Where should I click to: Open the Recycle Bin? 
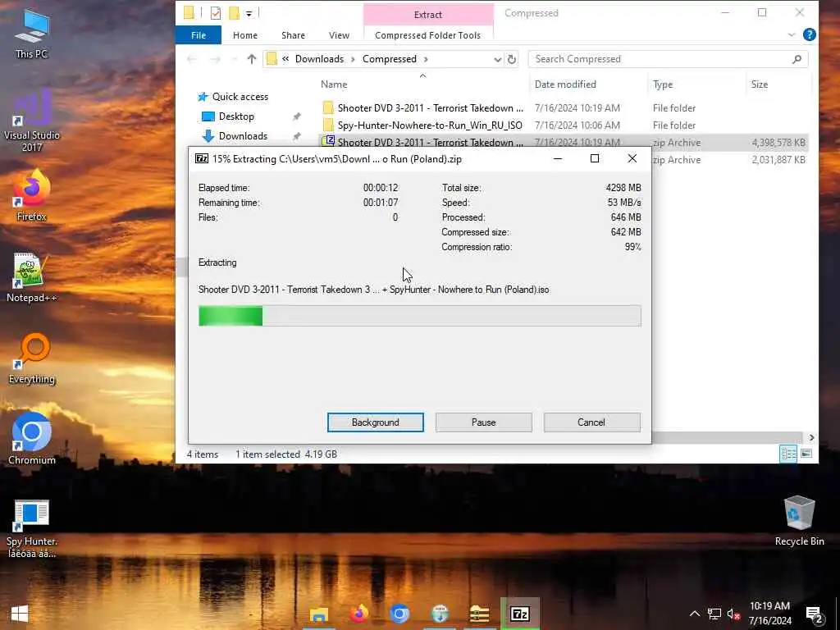799,520
